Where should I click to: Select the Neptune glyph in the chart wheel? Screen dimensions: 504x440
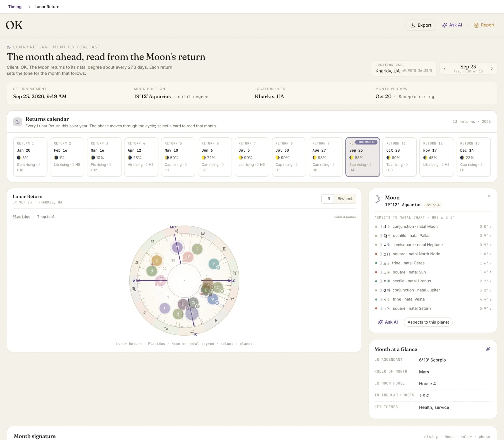[213, 299]
